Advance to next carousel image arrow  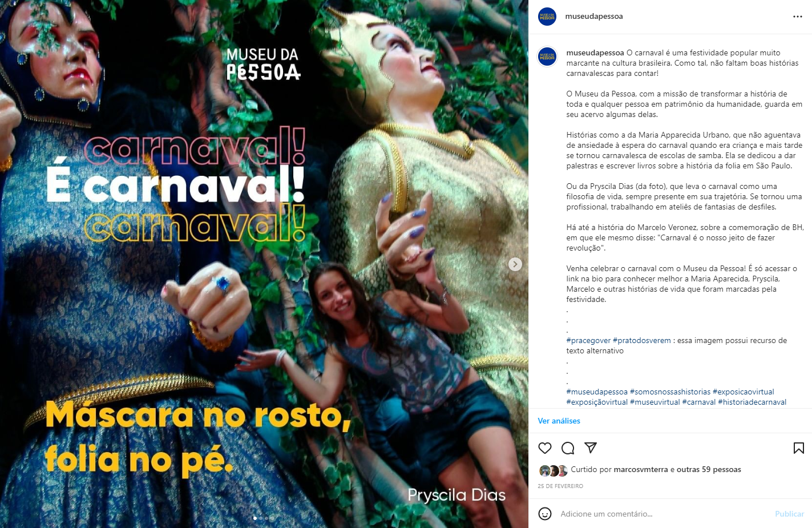tap(515, 264)
